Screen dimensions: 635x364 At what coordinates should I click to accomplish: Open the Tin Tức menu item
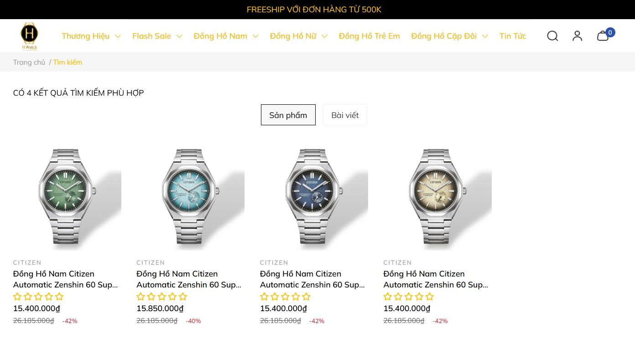[x=513, y=36]
